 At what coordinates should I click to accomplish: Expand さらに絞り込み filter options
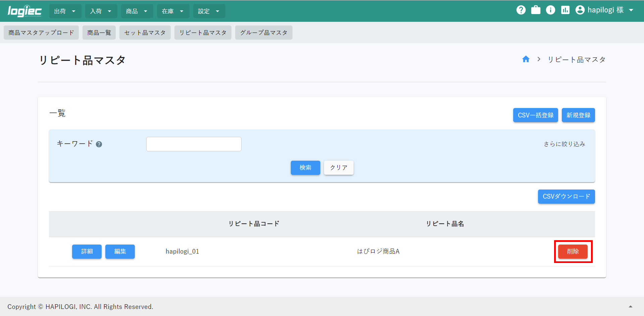(x=564, y=144)
